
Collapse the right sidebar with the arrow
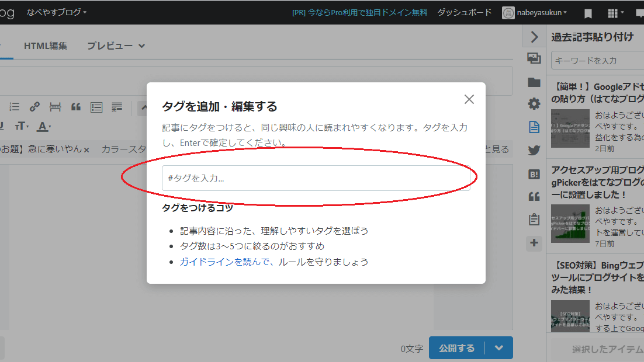[x=534, y=37]
